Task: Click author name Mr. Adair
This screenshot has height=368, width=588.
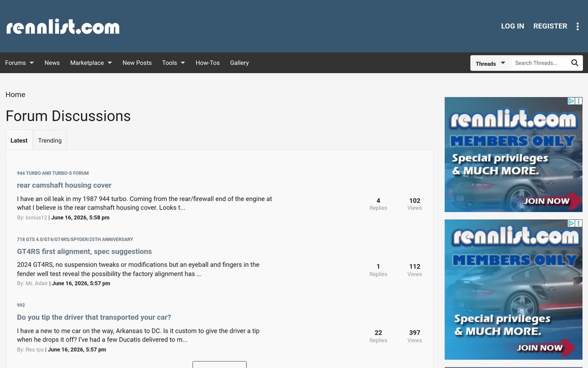Action: (37, 283)
